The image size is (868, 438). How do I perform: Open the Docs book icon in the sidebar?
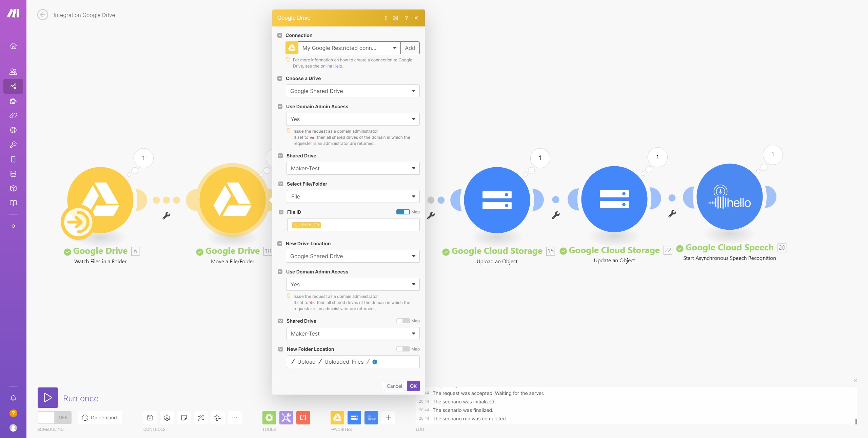(x=13, y=203)
